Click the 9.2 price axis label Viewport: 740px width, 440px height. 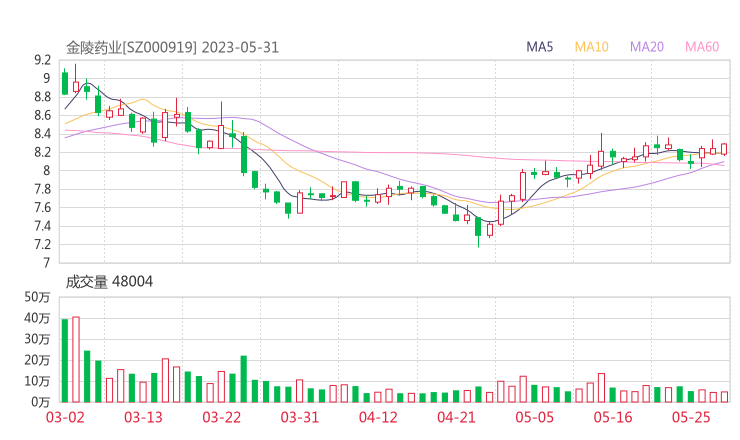(42, 60)
